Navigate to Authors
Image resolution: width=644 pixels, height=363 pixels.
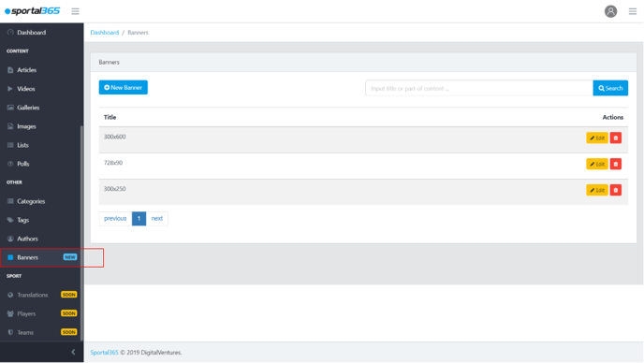click(41, 239)
